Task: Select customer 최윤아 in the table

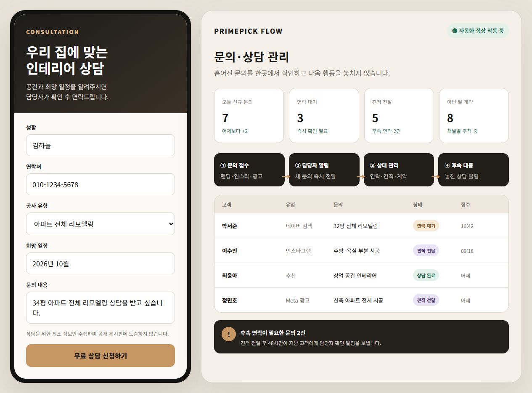Action: tap(230, 276)
